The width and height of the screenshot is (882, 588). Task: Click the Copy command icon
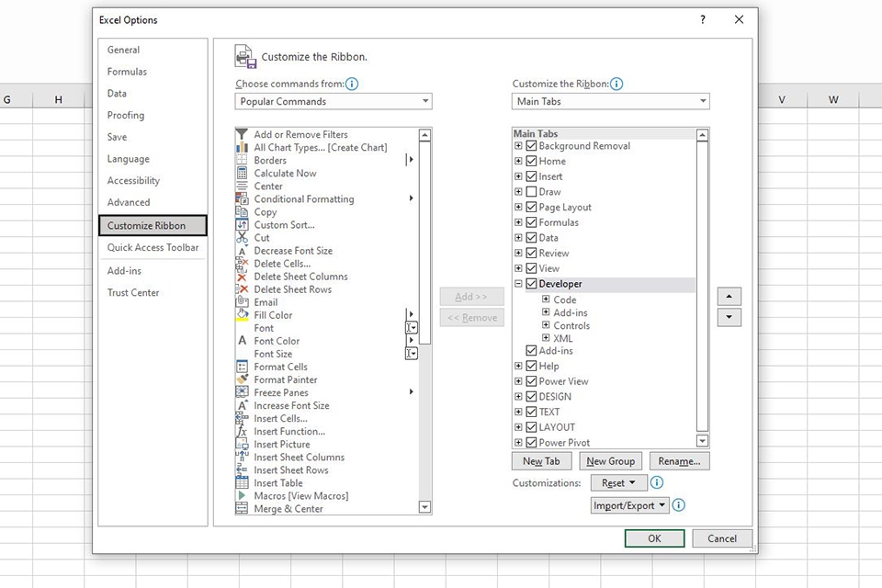click(x=242, y=212)
